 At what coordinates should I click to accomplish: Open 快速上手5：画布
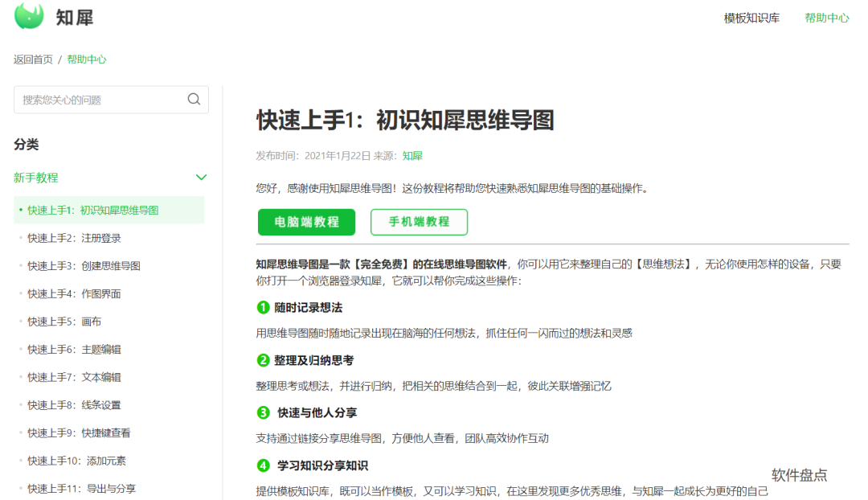[x=64, y=322]
